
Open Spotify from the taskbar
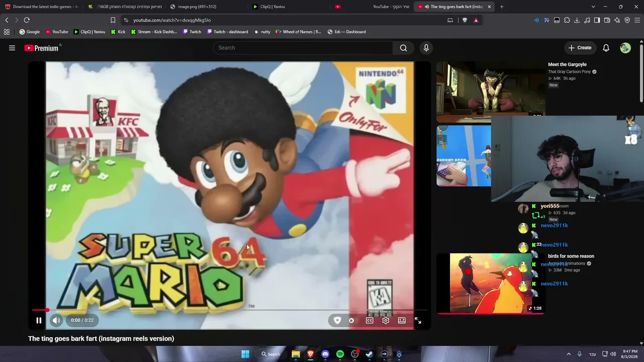340,354
